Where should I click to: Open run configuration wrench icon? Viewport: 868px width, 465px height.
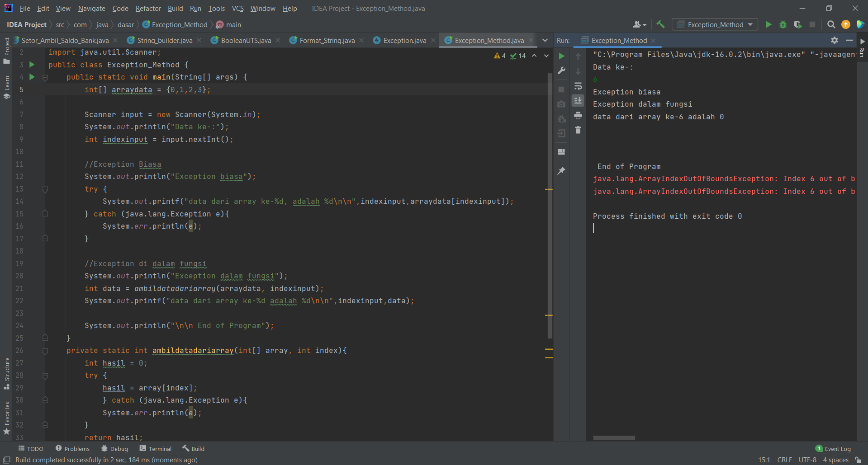pyautogui.click(x=561, y=70)
